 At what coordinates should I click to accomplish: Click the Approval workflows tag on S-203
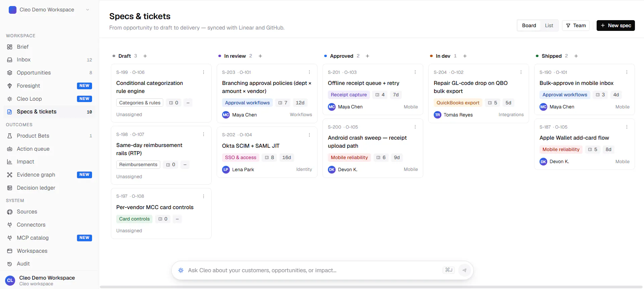[247, 103]
